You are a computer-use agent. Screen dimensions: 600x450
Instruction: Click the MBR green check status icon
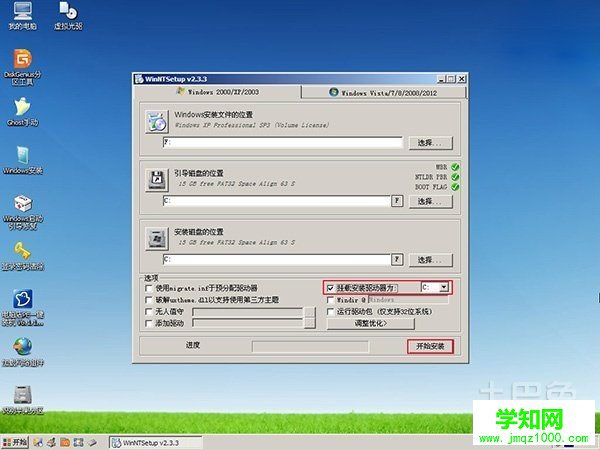click(455, 167)
